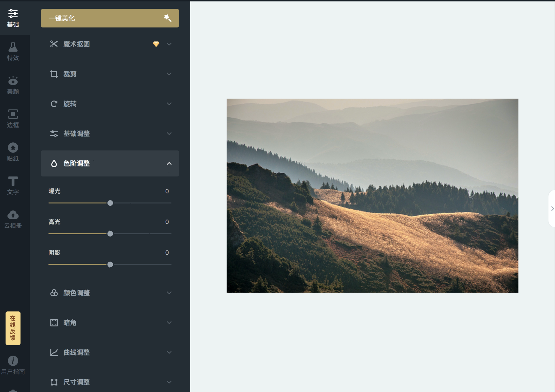Open the 贴纸 star sticker icon

[13, 148]
